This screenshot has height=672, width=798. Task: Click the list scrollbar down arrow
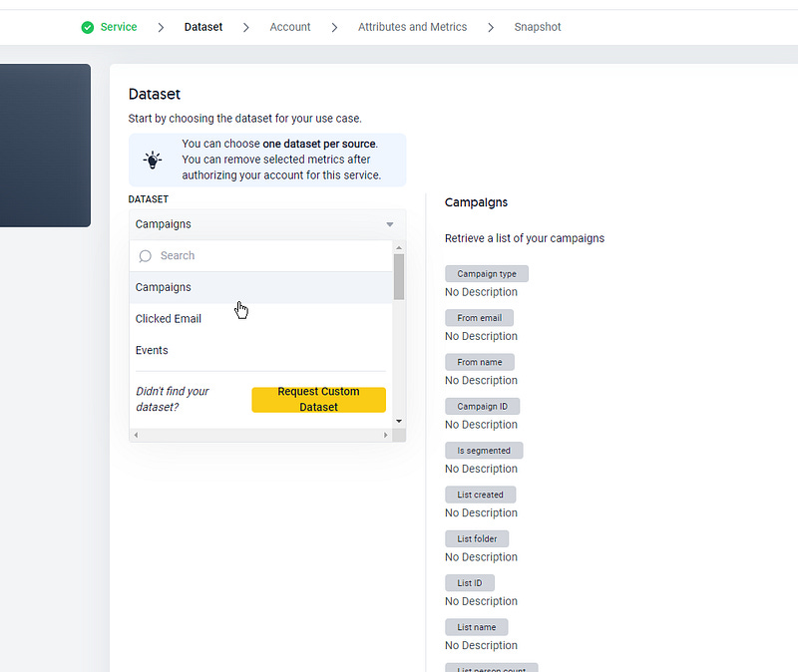399,421
